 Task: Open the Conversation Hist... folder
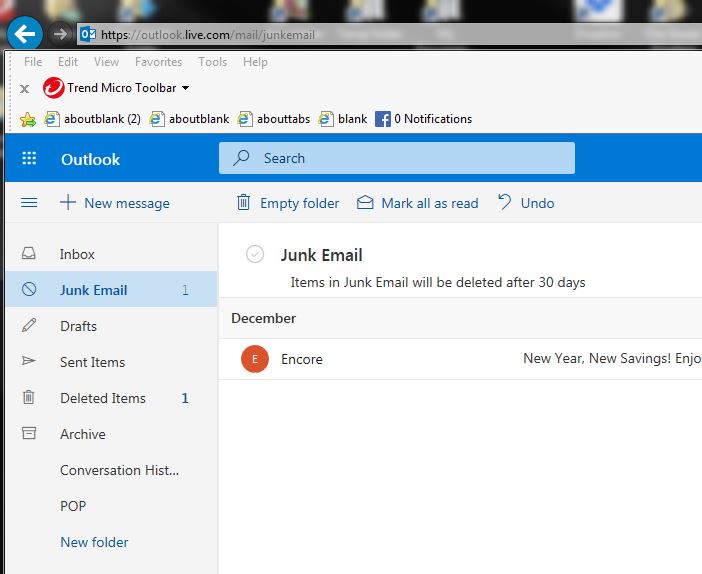[111, 470]
